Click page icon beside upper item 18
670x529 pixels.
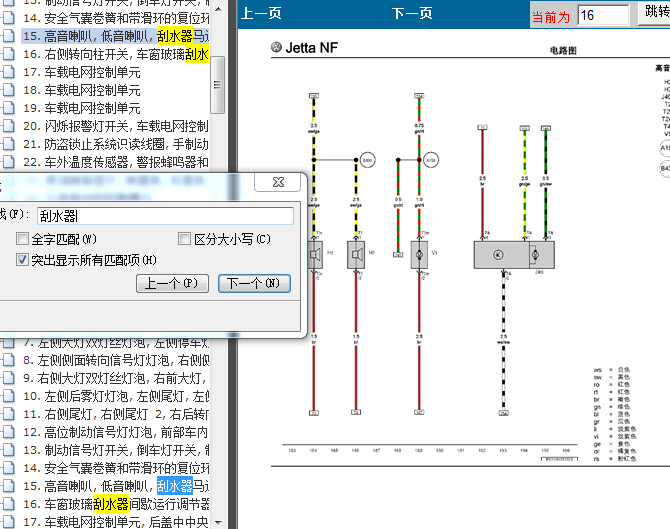8,90
